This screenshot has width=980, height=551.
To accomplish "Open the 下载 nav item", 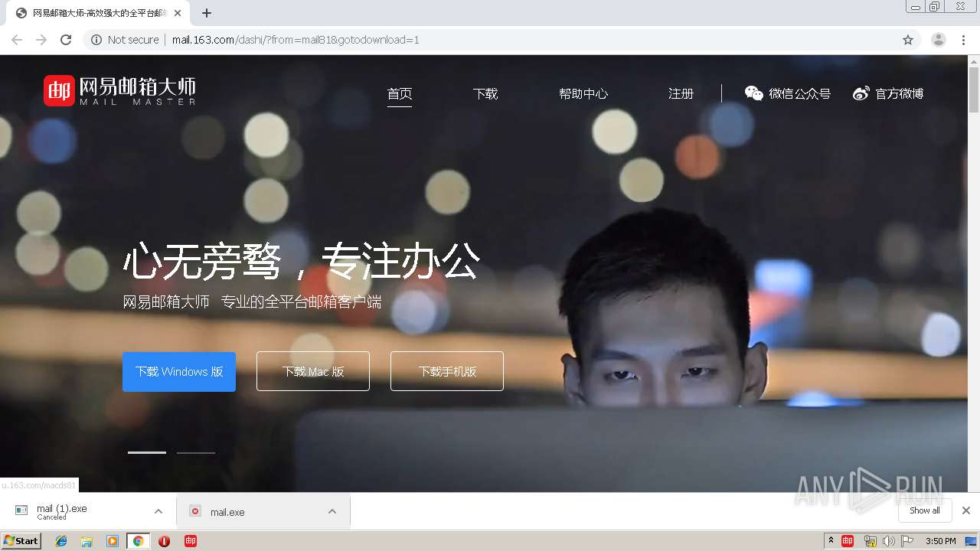I will pos(485,93).
